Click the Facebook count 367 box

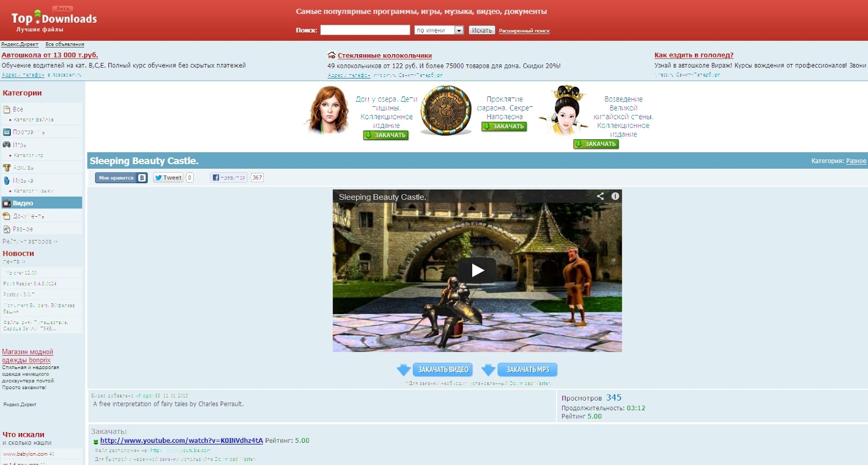click(257, 178)
